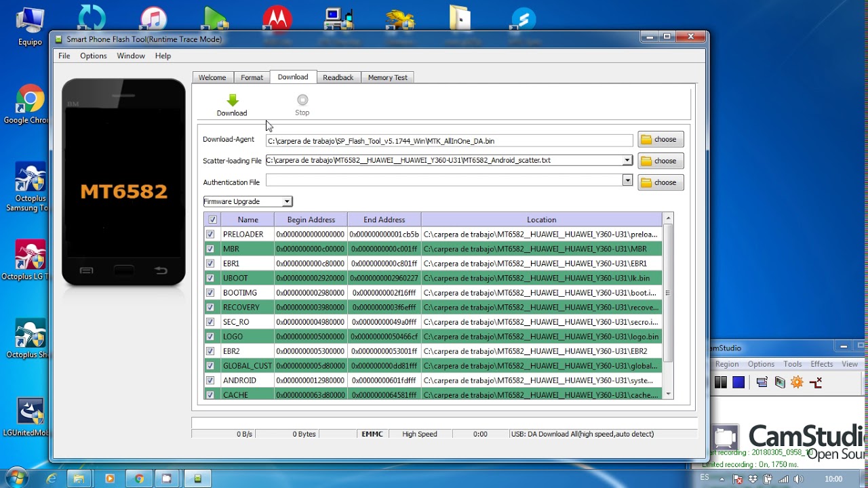Select the iTunes desktop icon
The width and height of the screenshot is (868, 488).
point(155,19)
